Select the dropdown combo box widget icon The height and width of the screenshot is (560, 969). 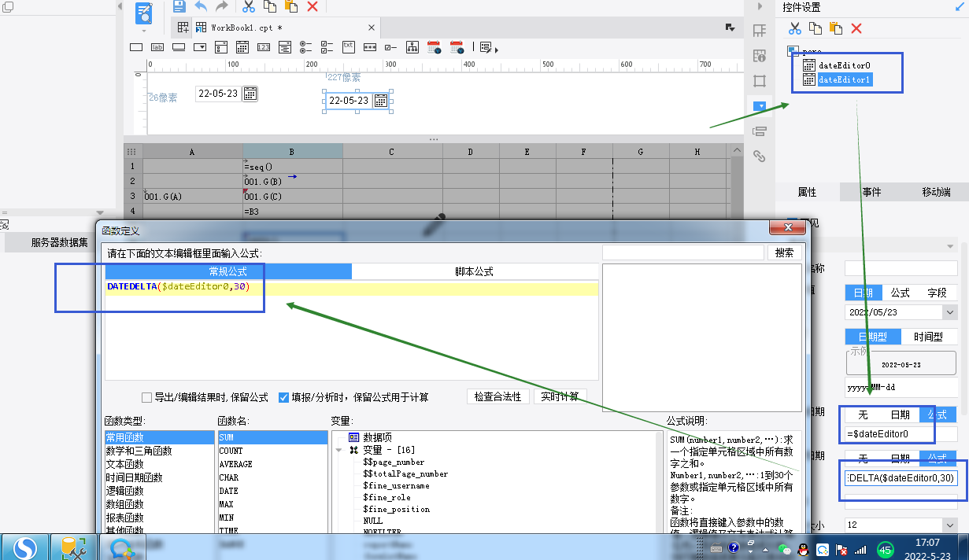coord(200,47)
